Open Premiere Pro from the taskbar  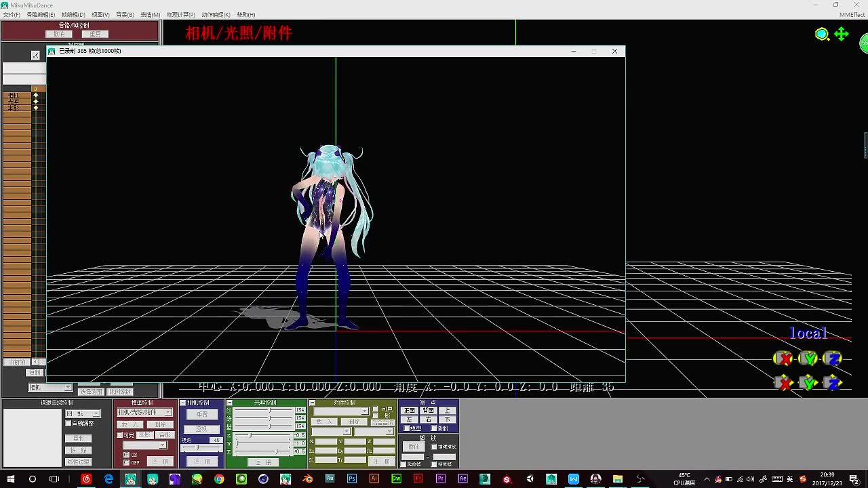pyautogui.click(x=440, y=479)
